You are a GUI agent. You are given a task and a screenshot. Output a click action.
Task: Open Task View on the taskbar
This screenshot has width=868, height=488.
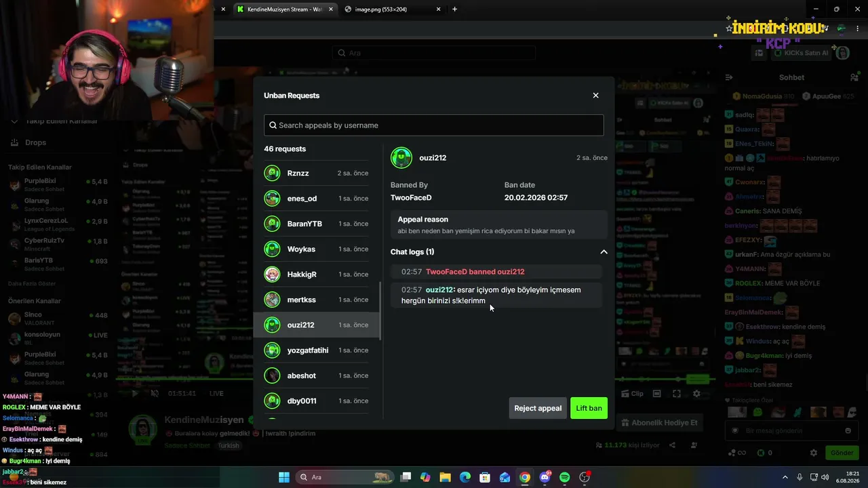(x=406, y=477)
